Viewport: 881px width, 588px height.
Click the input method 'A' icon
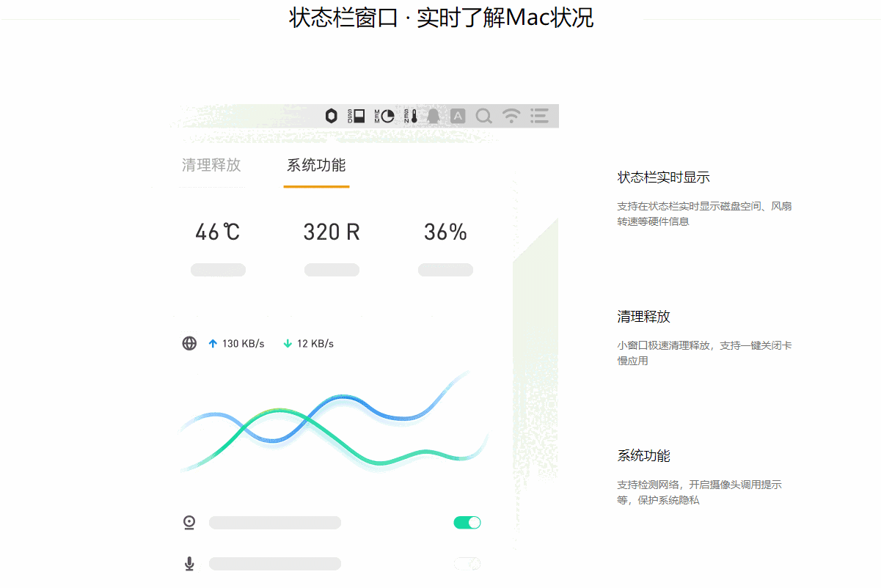click(457, 116)
